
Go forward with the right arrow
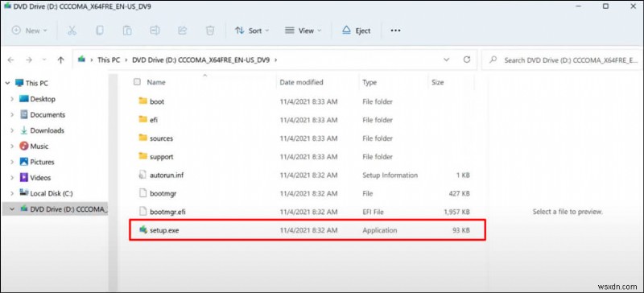click(x=29, y=60)
